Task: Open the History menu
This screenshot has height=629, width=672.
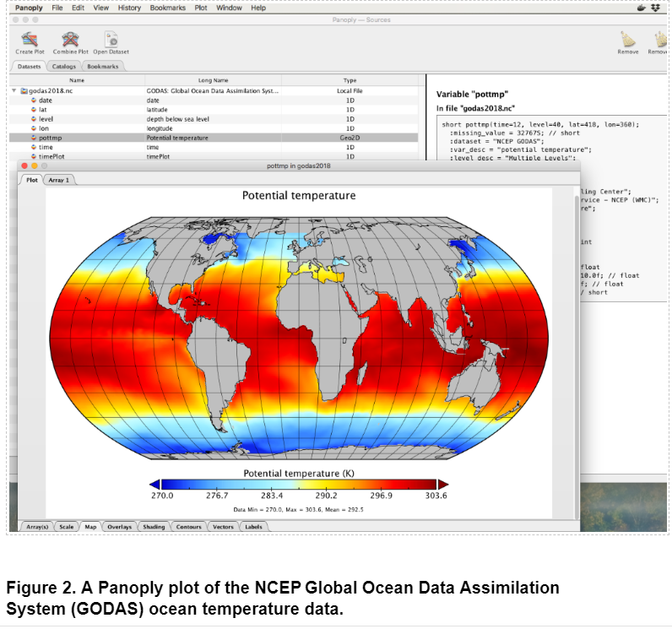Action: tap(129, 8)
